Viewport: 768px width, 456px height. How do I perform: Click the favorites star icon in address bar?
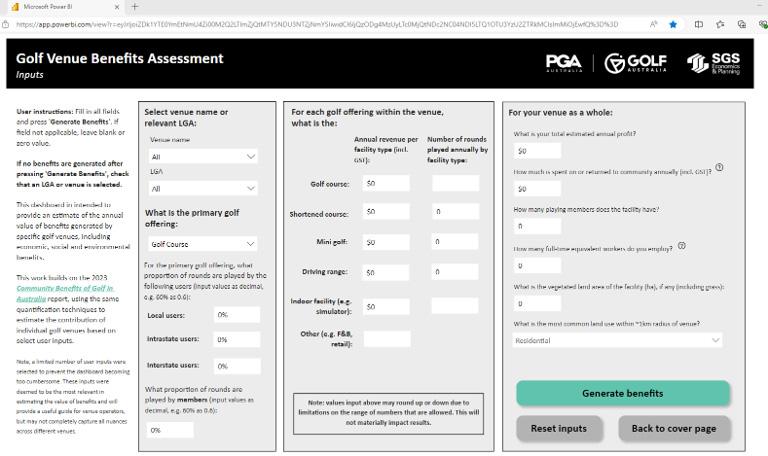(673, 24)
